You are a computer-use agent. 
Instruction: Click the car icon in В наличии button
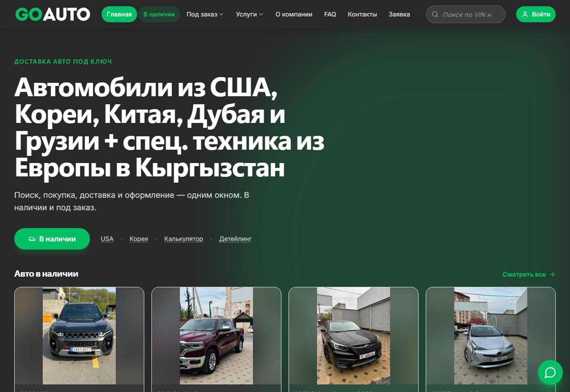pyautogui.click(x=32, y=239)
